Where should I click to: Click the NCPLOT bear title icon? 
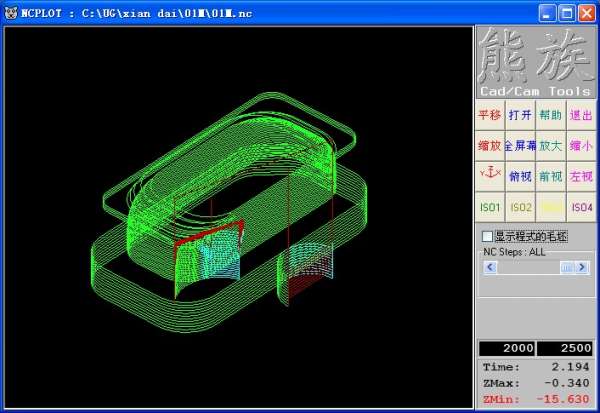point(11,13)
